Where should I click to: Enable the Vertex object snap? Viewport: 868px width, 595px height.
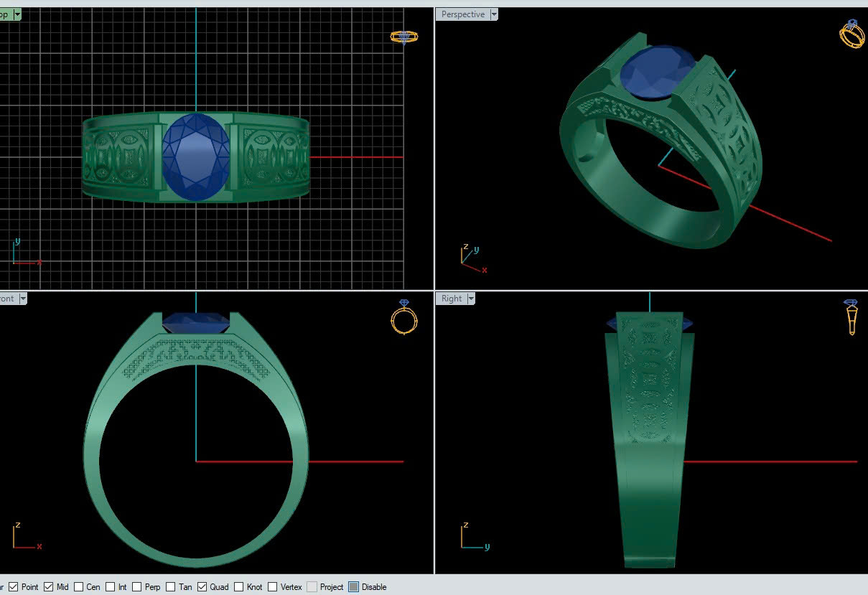click(x=273, y=587)
